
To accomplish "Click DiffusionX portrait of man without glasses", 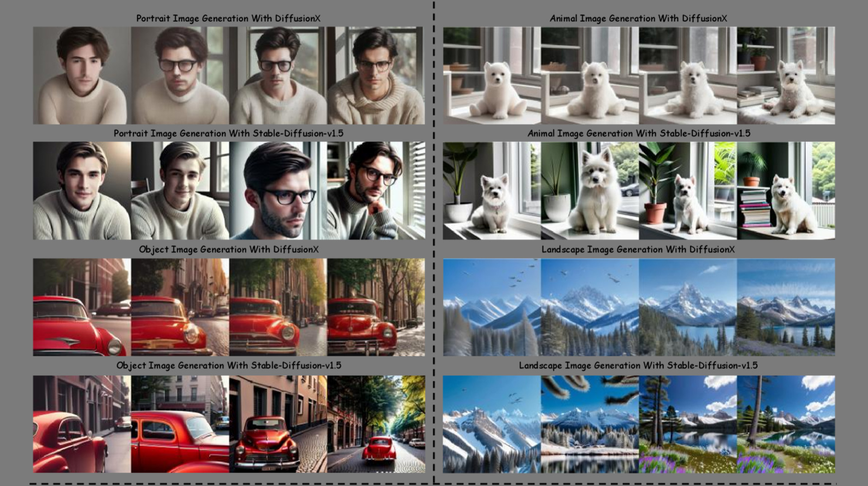I will [x=82, y=75].
